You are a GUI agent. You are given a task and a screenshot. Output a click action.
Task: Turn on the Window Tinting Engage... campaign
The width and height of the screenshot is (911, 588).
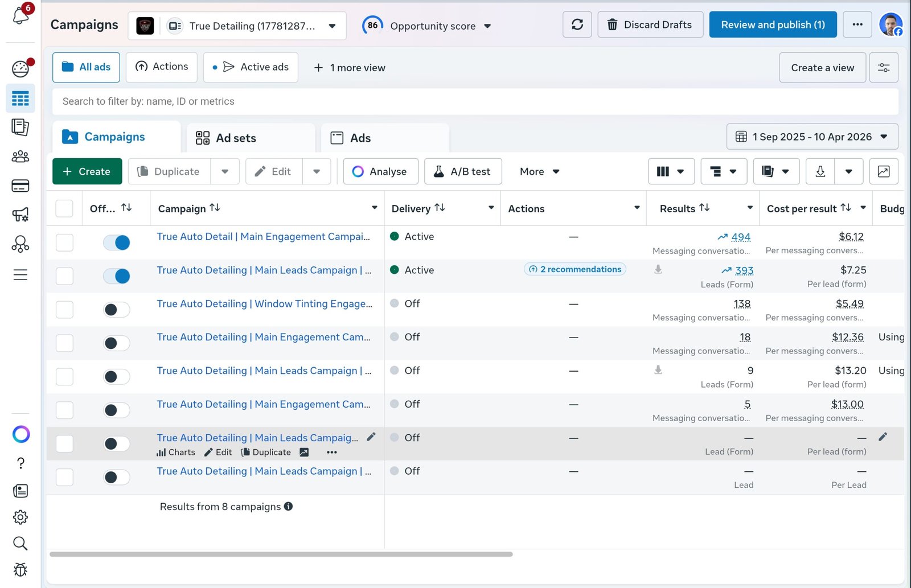(116, 310)
